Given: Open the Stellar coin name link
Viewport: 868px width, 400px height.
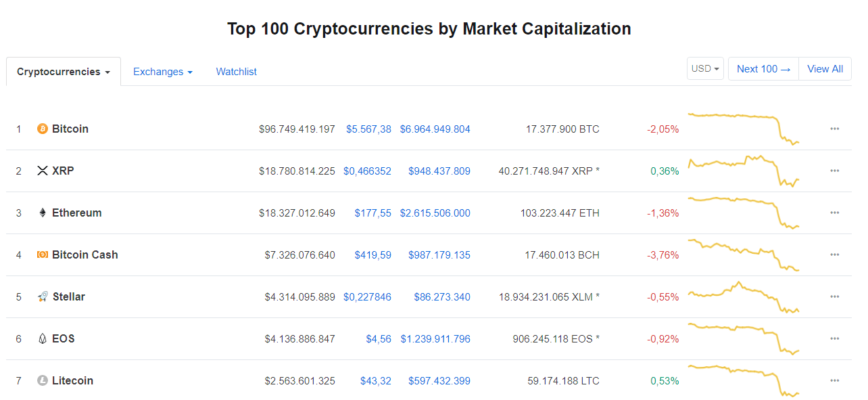Looking at the screenshot, I should 69,296.
